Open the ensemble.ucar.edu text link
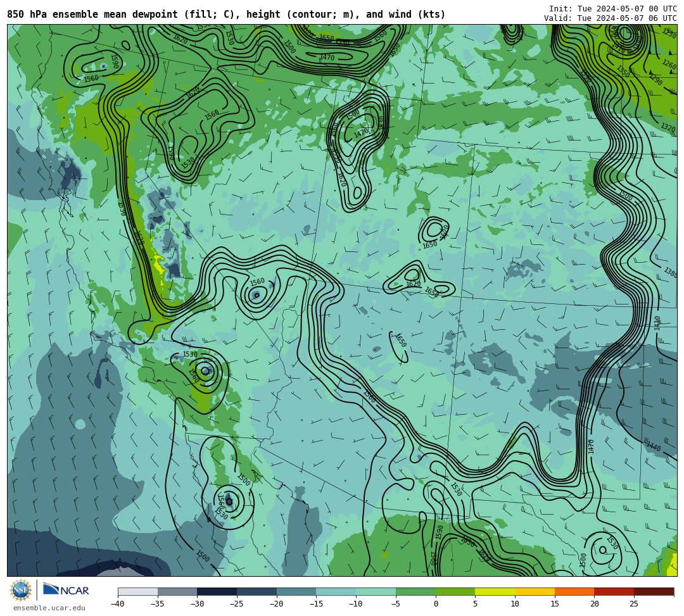Screen dimensions: 684x616 coord(49,608)
